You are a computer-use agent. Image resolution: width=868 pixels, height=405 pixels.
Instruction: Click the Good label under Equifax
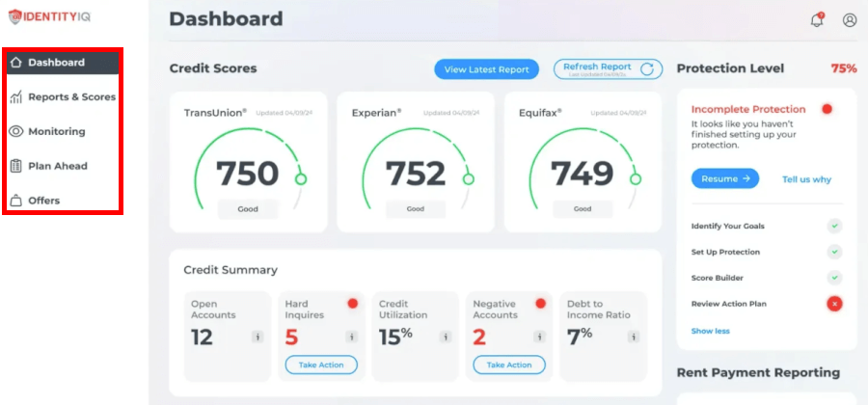[x=583, y=209]
